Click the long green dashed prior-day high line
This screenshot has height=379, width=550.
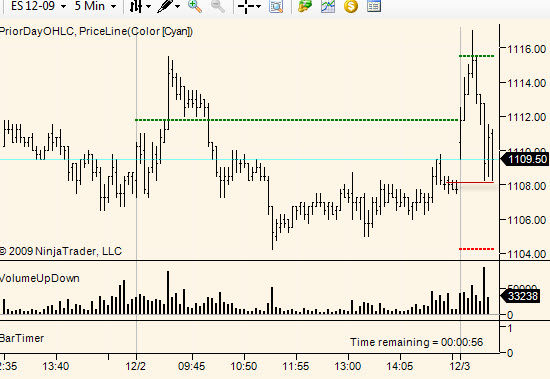pyautogui.click(x=297, y=120)
